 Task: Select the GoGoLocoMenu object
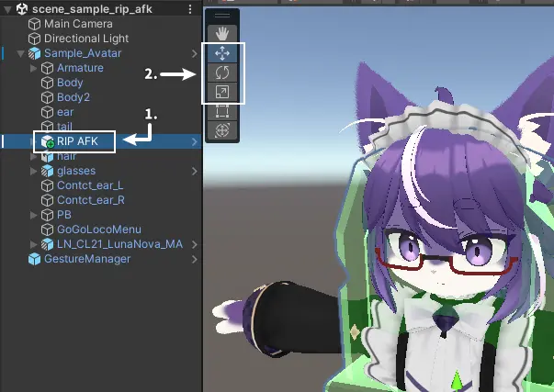(99, 230)
